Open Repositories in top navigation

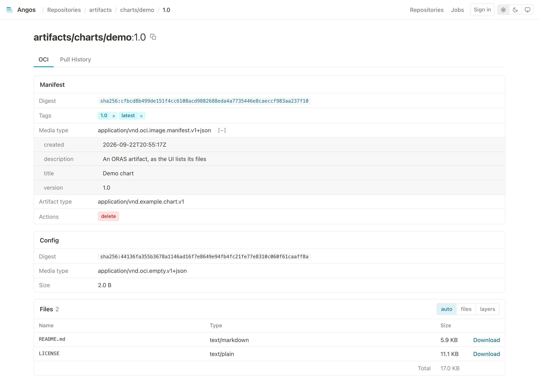(x=427, y=10)
